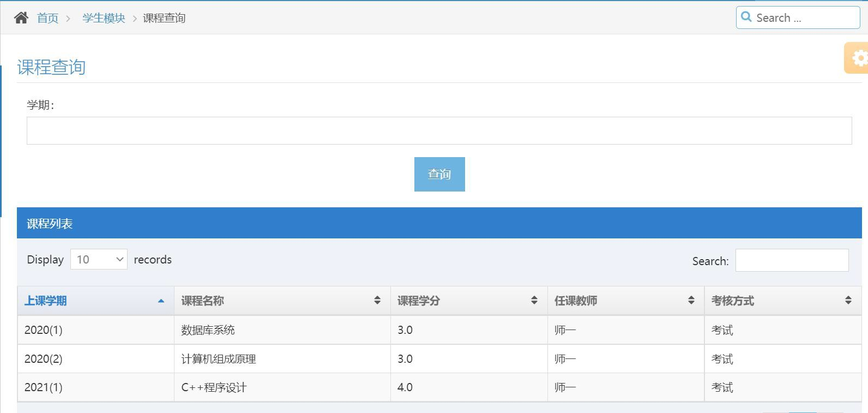Focus the 学期 input field

click(439, 130)
